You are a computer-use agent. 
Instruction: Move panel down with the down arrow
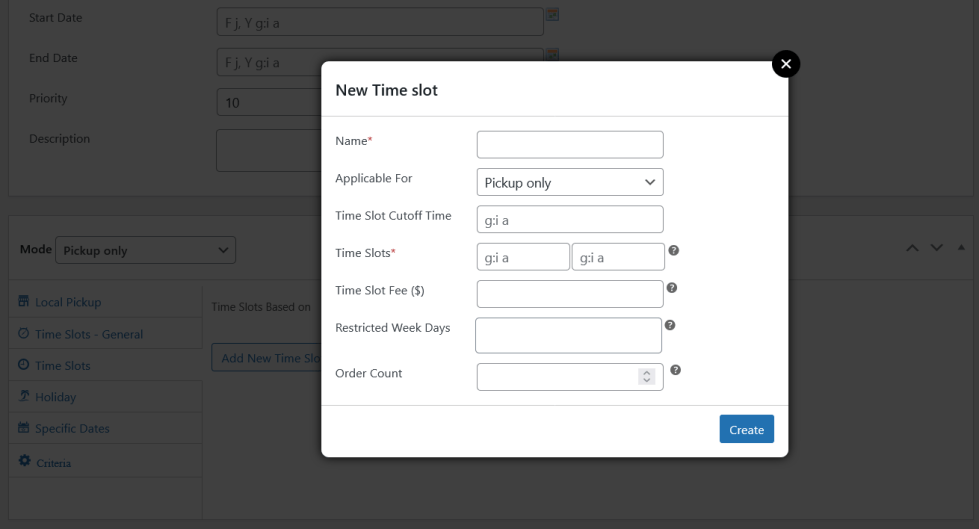pos(937,248)
